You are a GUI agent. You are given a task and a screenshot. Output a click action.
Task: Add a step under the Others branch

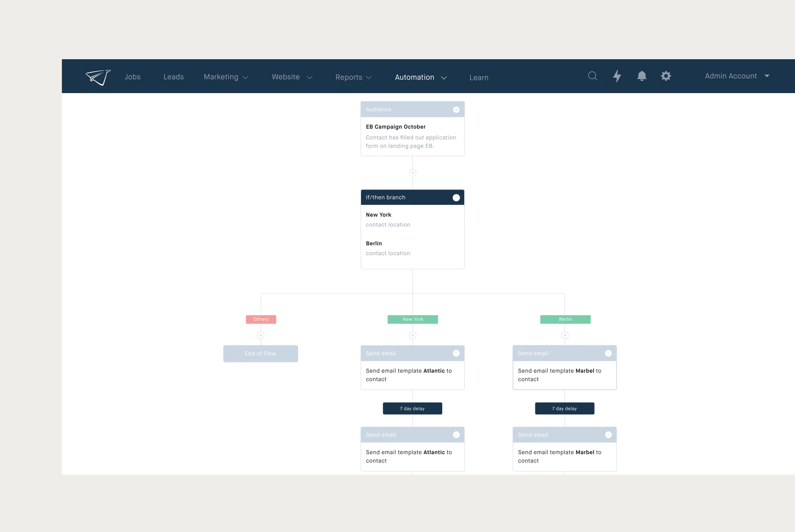[x=261, y=335]
